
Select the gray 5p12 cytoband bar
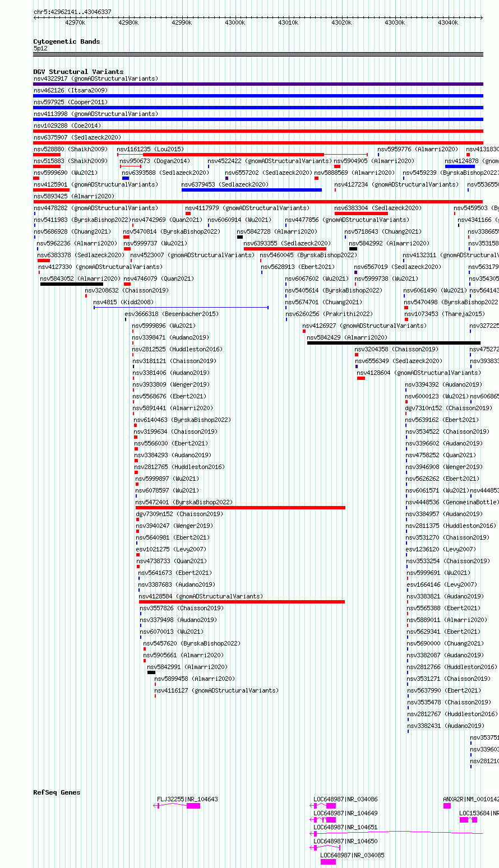pos(258,54)
